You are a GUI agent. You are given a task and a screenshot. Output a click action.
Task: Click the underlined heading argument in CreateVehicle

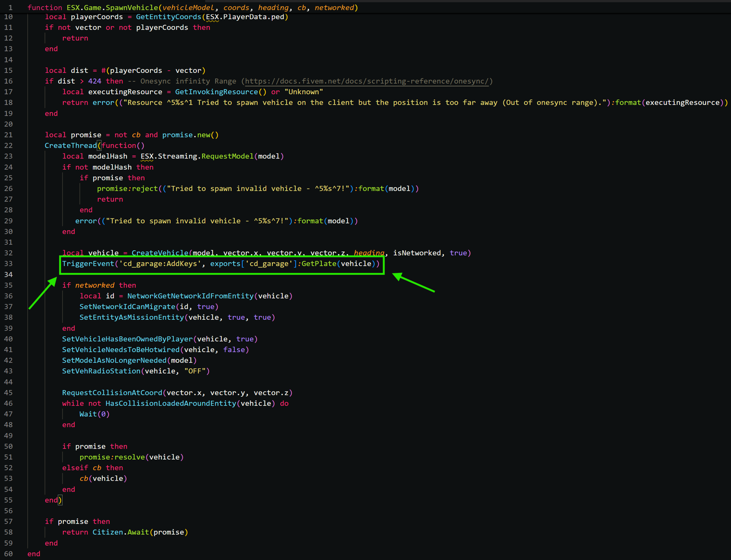(x=369, y=253)
